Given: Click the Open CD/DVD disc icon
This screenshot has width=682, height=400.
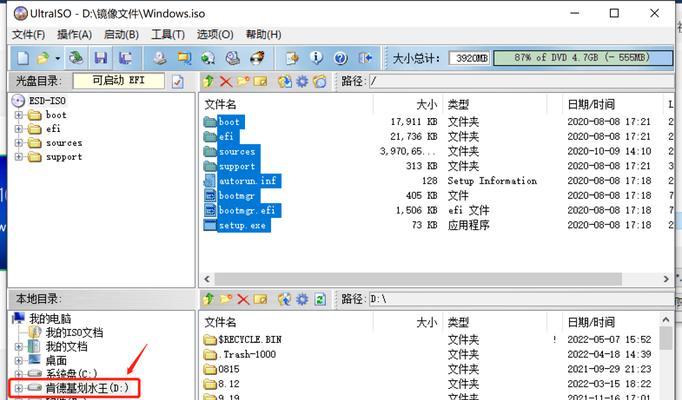Looking at the screenshot, I should (76, 58).
